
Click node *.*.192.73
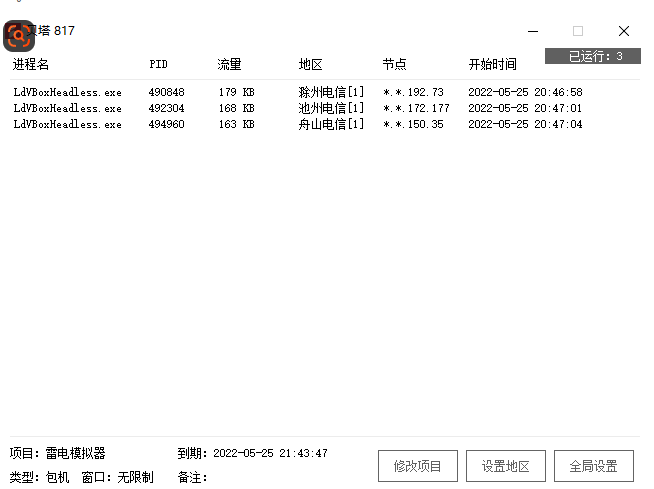(x=413, y=92)
